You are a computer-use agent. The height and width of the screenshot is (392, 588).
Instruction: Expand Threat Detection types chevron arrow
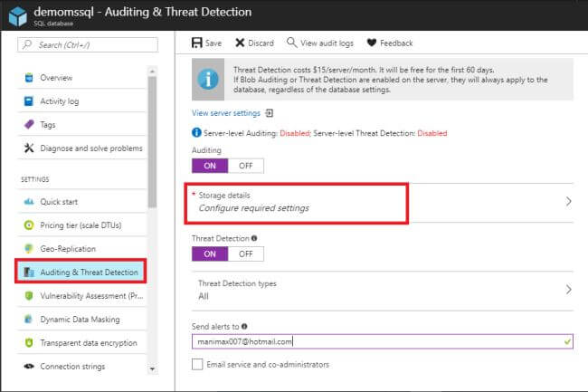pos(568,290)
